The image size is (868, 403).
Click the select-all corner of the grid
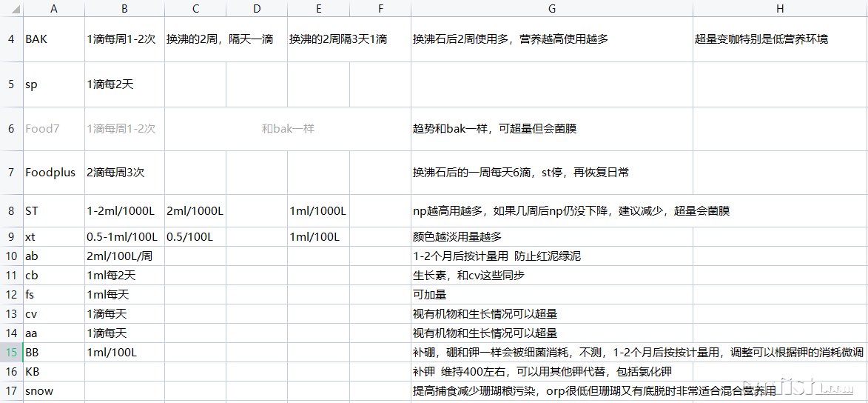click(x=11, y=8)
